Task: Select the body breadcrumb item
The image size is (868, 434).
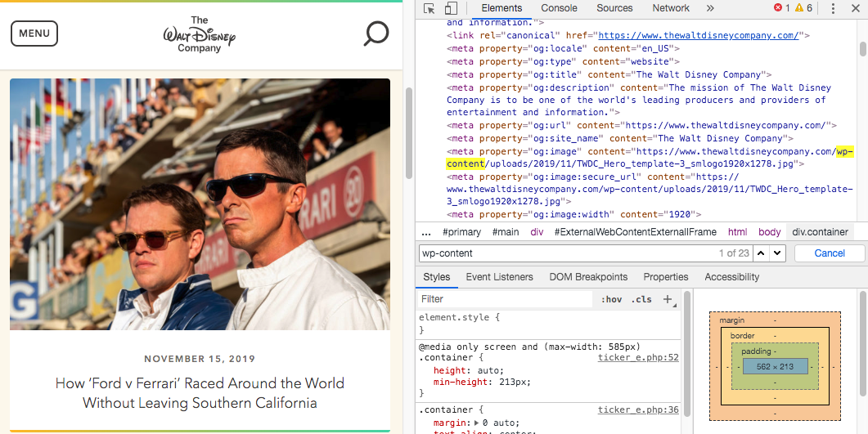Action: coord(770,232)
